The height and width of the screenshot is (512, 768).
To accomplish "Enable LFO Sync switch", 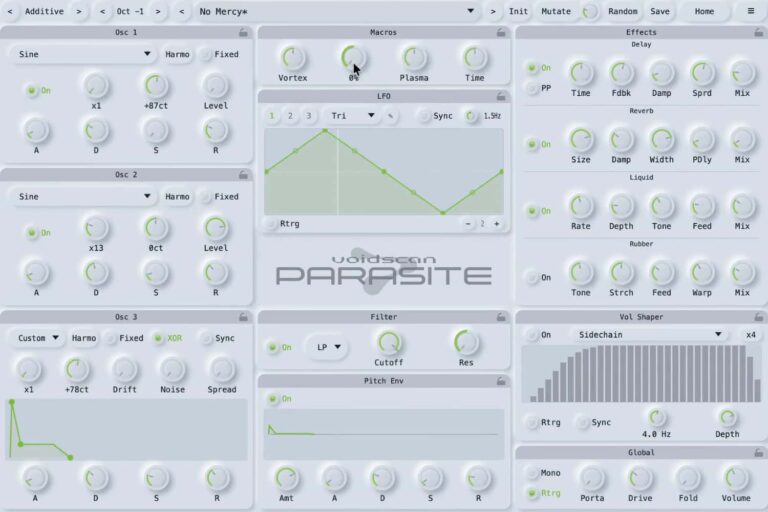I will [435, 116].
